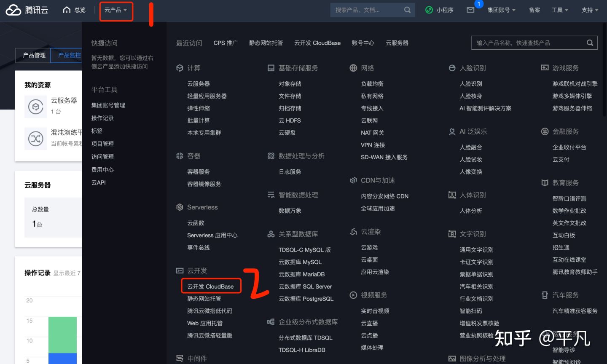Open 游戏多媒体引擎 product link
Image resolution: width=607 pixels, height=364 pixels.
coord(572,96)
